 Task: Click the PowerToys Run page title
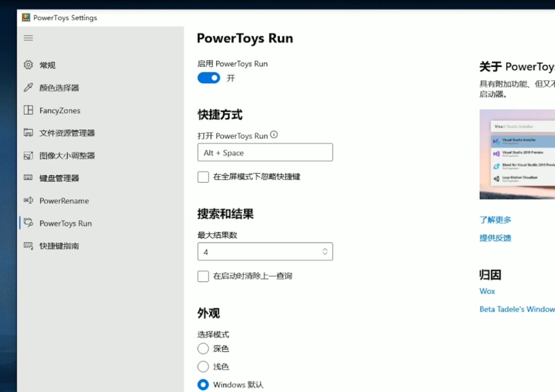coord(245,38)
